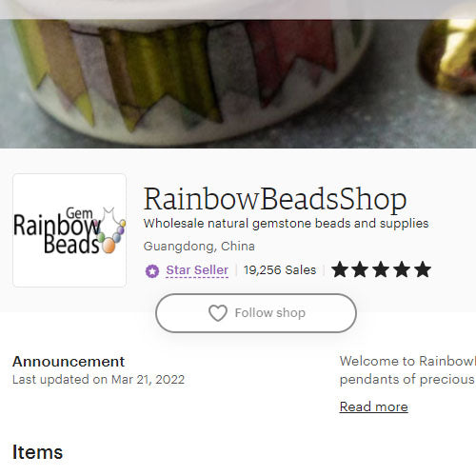Click the shop banner cover image
This screenshot has height=476, width=476.
(238, 84)
